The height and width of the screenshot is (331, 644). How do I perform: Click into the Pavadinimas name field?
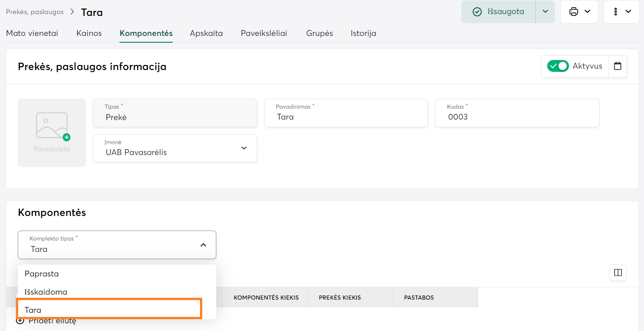tap(346, 117)
